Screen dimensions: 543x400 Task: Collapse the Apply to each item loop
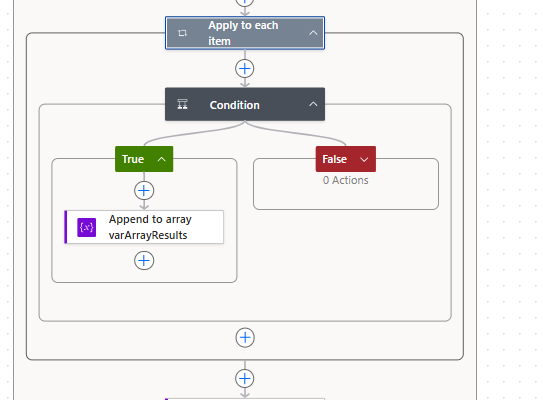pyautogui.click(x=313, y=33)
